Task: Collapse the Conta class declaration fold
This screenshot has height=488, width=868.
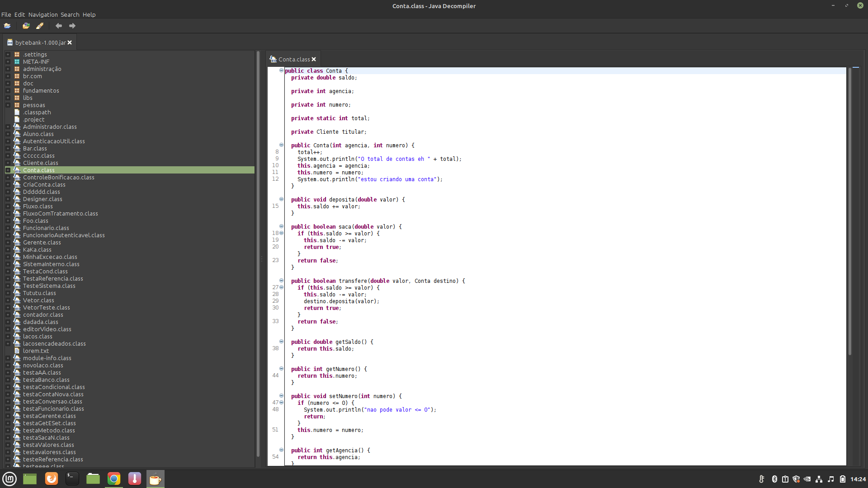Action: coord(281,70)
